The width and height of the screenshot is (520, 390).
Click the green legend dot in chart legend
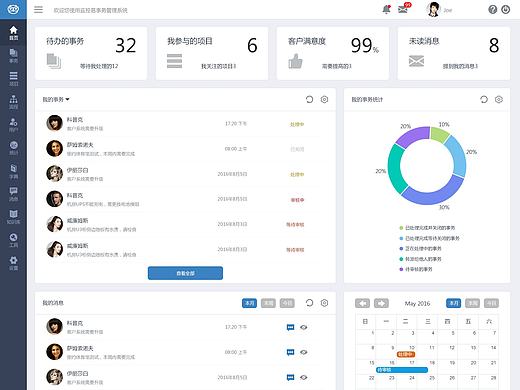tap(401, 228)
